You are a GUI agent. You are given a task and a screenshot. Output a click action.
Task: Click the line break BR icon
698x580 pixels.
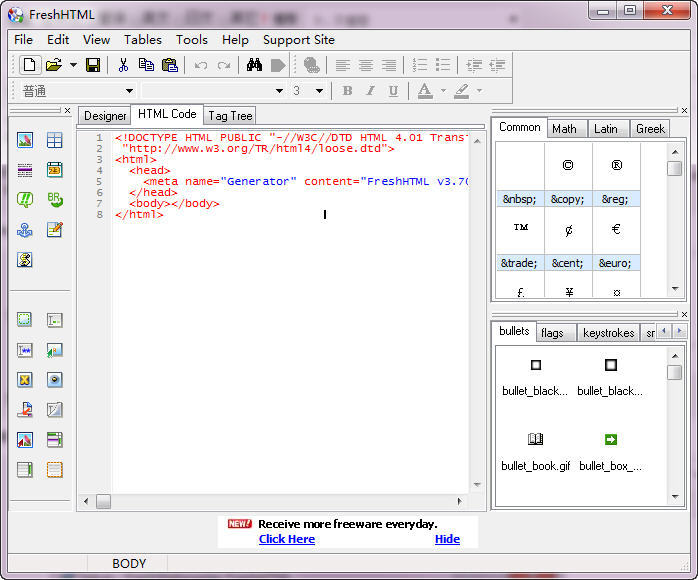click(x=54, y=200)
